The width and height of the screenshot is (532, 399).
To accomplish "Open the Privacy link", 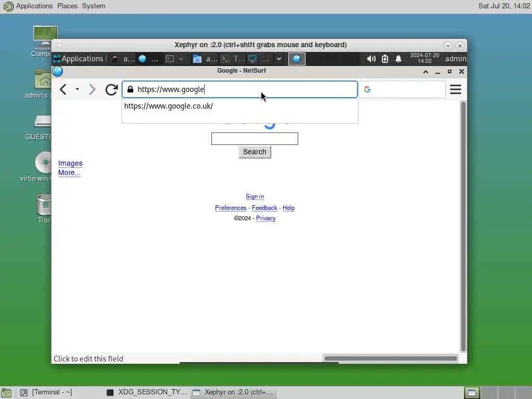I will 265,218.
